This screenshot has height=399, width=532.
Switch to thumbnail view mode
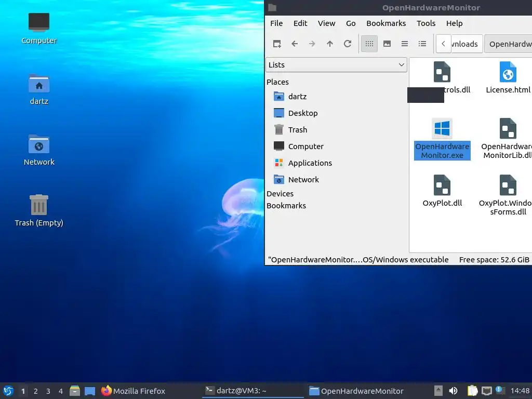(x=387, y=44)
